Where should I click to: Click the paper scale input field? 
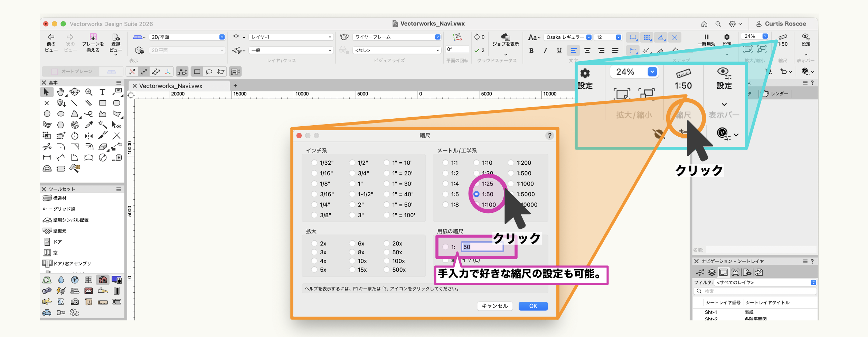tap(482, 247)
